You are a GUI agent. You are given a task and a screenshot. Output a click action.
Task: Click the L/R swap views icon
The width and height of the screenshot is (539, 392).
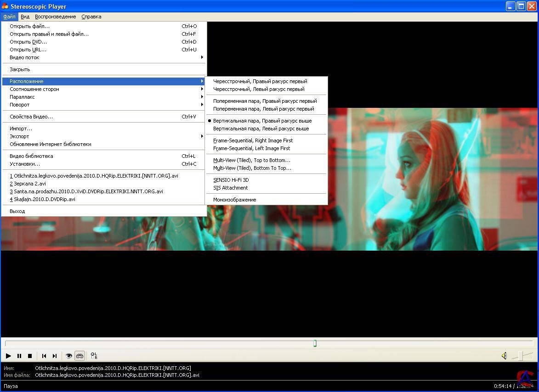[x=94, y=356]
